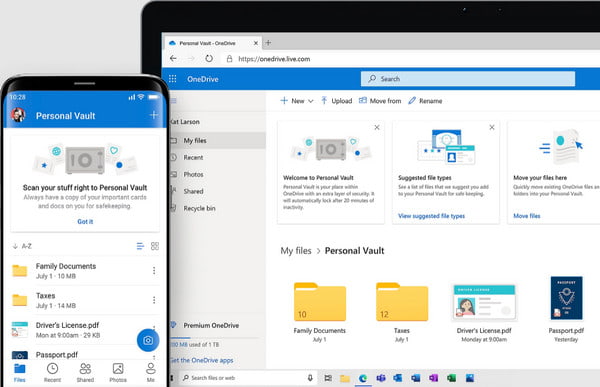Viewport: 600px width, 387px height.
Task: Click the browser back arrow
Action: pyautogui.click(x=173, y=59)
